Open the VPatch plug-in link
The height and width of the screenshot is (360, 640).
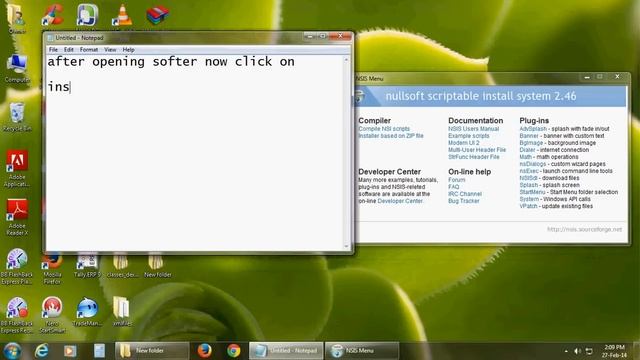tap(528, 206)
